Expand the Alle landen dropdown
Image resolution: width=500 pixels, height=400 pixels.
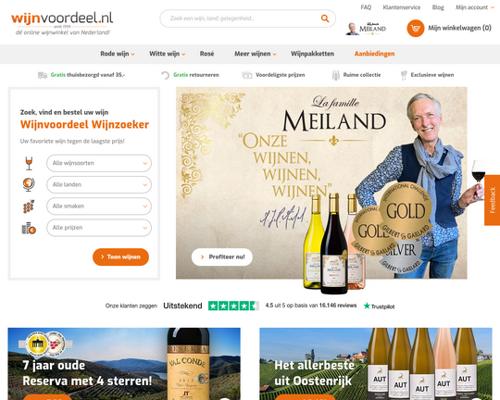pos(99,185)
